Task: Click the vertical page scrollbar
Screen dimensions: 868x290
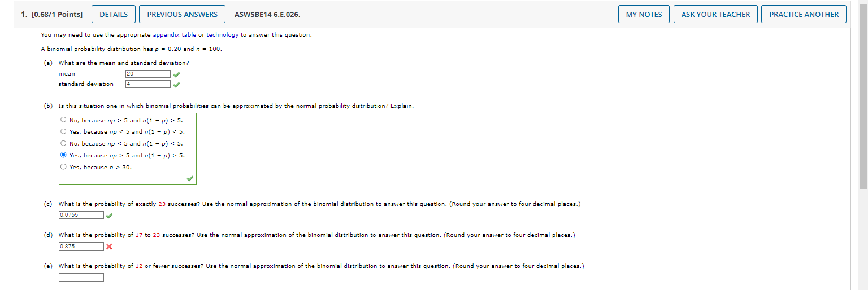Action: (862, 96)
